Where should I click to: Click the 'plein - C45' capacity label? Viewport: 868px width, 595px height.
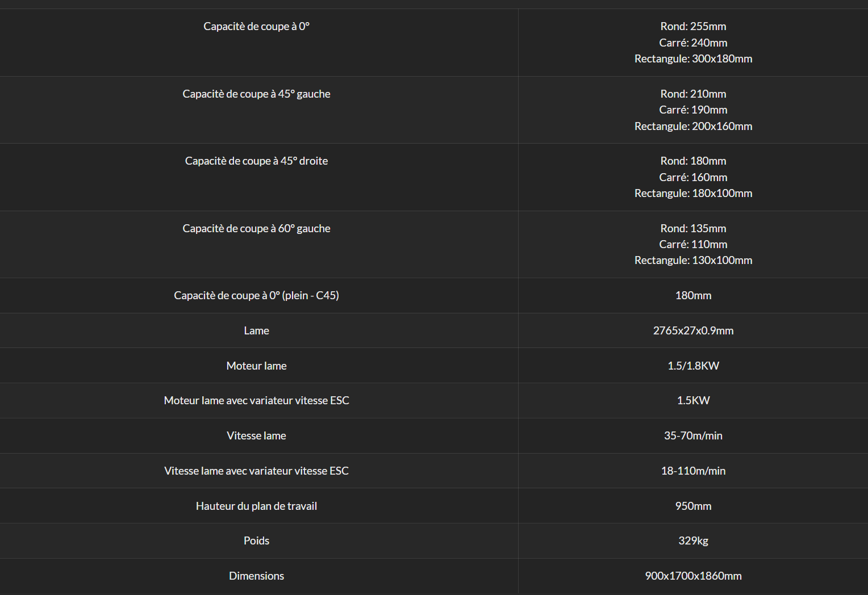[256, 295]
